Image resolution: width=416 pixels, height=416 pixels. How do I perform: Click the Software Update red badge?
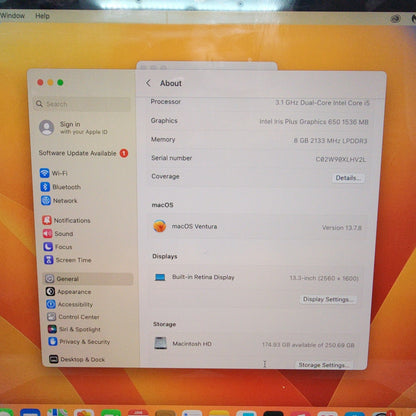[124, 153]
